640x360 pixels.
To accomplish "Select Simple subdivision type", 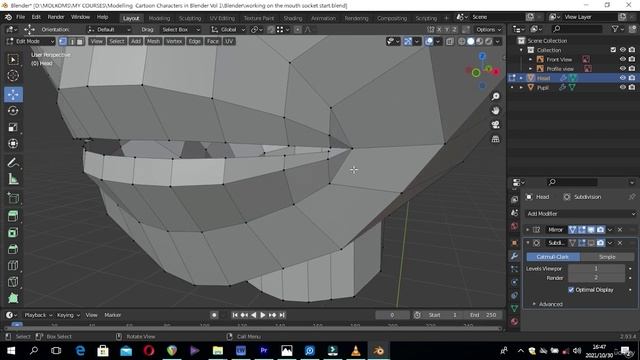I will pos(607,257).
